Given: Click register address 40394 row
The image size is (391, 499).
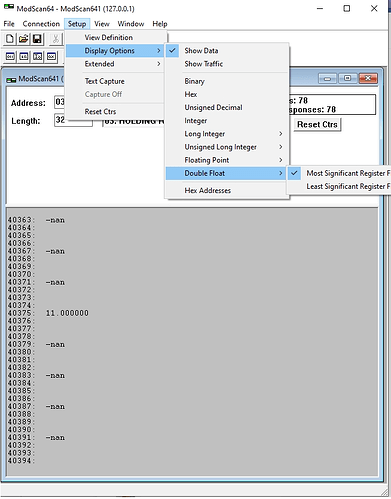Looking at the screenshot, I should [x=21, y=461].
